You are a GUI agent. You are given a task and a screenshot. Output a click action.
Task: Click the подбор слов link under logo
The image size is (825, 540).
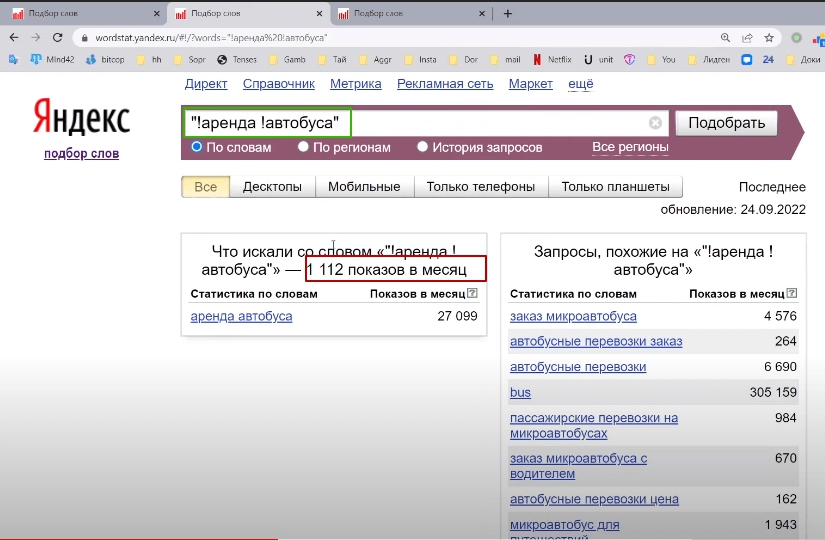coord(82,154)
